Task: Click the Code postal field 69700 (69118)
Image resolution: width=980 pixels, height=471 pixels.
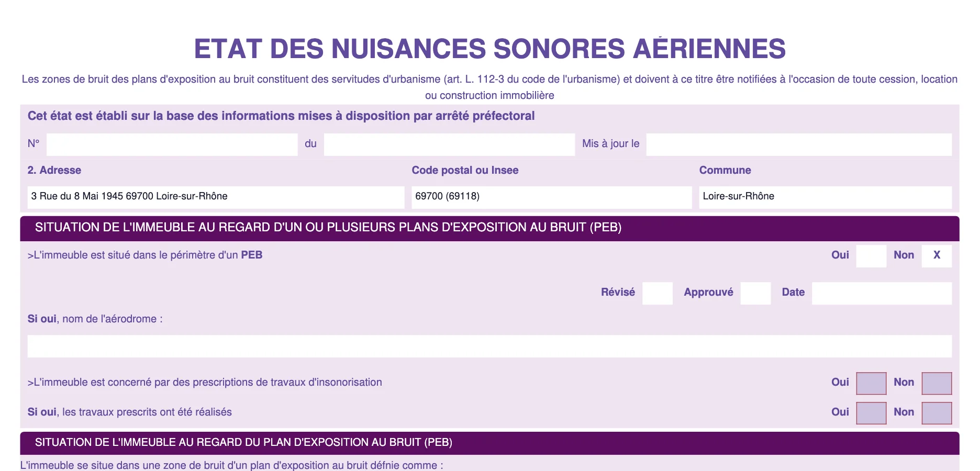Action: [x=551, y=197]
